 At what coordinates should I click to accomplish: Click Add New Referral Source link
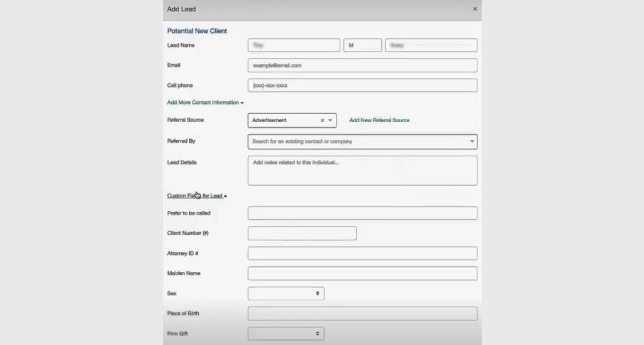click(379, 120)
